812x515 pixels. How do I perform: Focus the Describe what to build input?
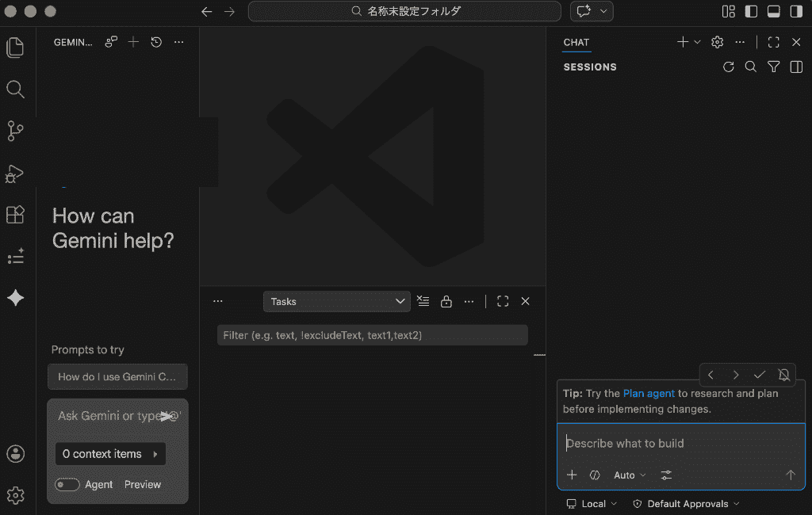[681, 444]
